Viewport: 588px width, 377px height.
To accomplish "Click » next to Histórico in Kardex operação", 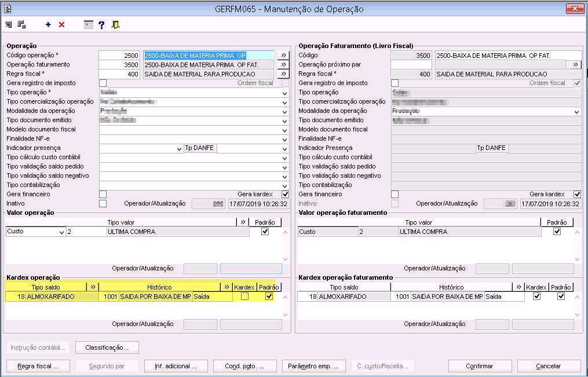I will 227,287.
